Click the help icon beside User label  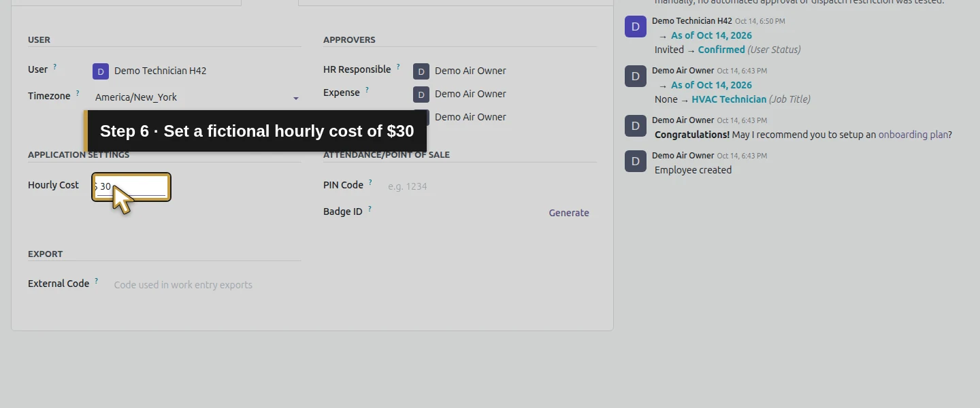pos(55,67)
